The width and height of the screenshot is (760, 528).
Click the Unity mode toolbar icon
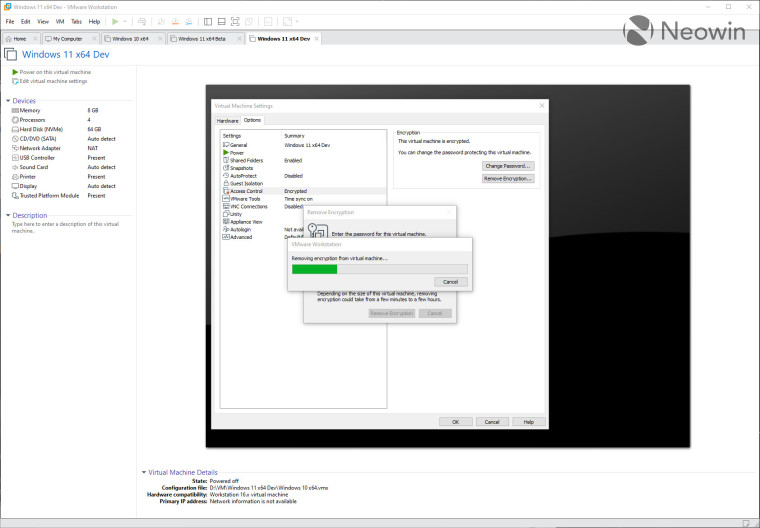click(x=249, y=21)
